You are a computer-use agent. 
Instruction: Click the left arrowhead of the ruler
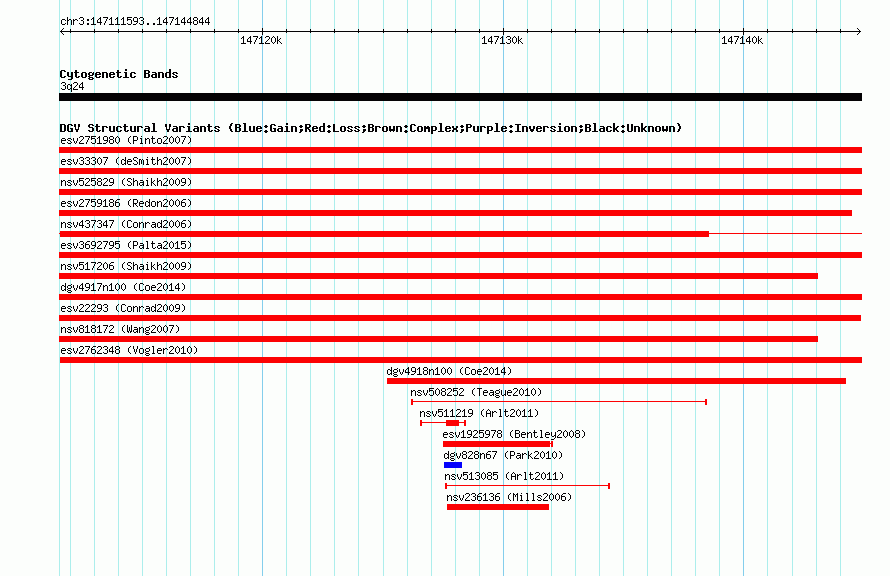pyautogui.click(x=62, y=31)
